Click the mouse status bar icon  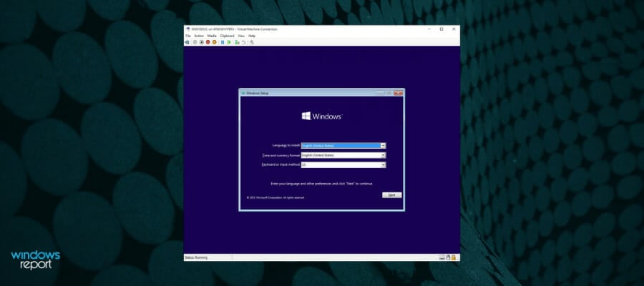[x=448, y=257]
